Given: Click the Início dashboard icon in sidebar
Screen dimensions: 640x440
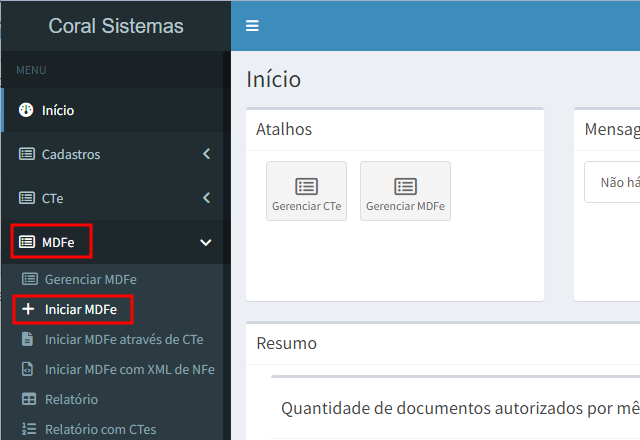Looking at the screenshot, I should pos(26,110).
